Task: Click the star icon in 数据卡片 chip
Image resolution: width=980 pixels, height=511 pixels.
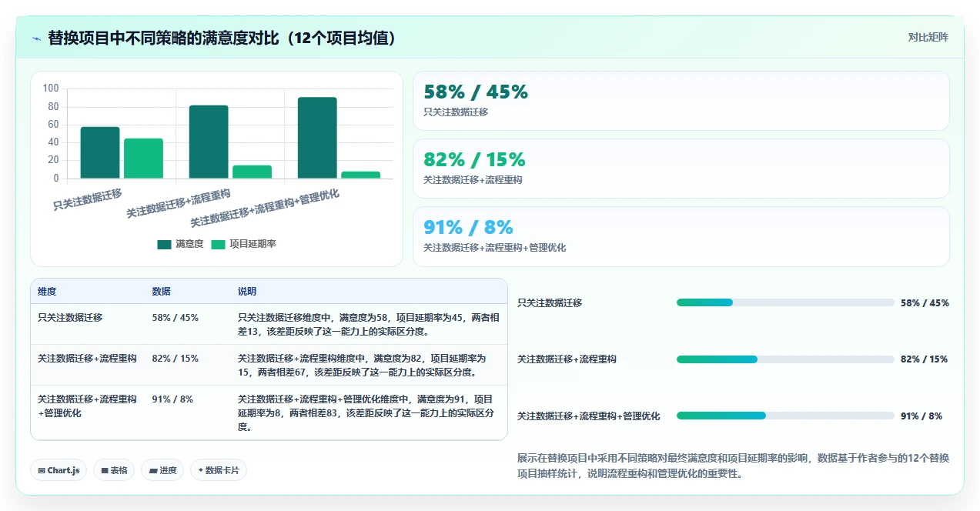Action: 200,469
